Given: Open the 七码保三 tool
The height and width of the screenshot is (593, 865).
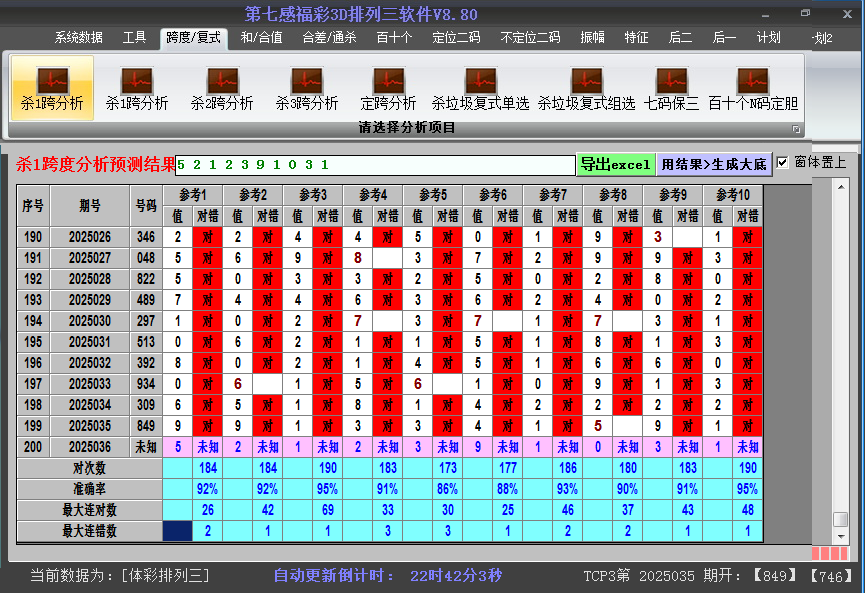Looking at the screenshot, I should tap(671, 88).
